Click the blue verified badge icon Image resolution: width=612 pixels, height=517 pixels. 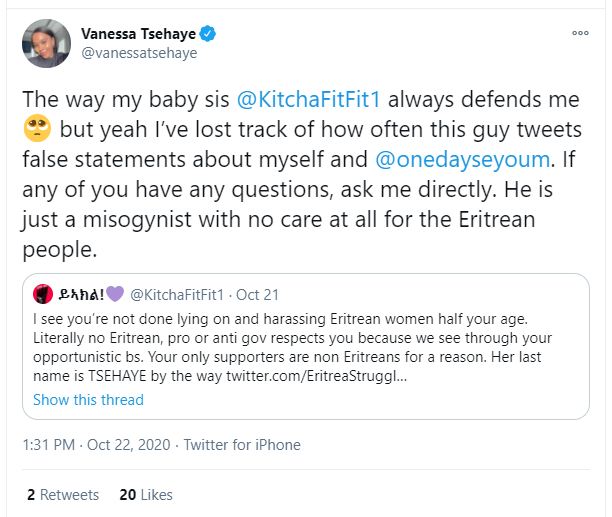point(209,34)
